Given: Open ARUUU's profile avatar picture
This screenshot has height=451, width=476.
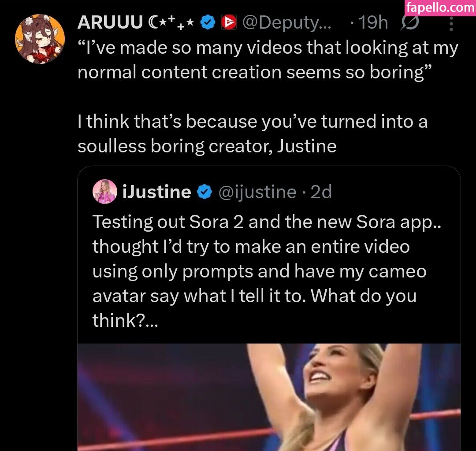Looking at the screenshot, I should [40, 39].
